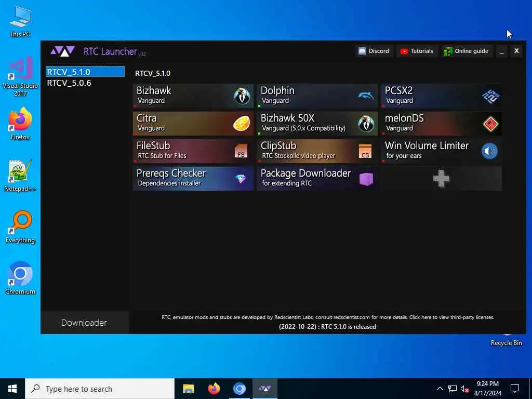Click the Dolphin emulator dolphin icon
This screenshot has height=399, width=532.
(366, 96)
